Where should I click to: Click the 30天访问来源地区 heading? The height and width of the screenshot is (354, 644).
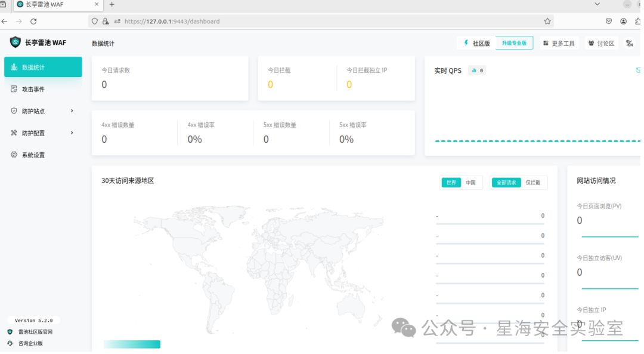(128, 181)
